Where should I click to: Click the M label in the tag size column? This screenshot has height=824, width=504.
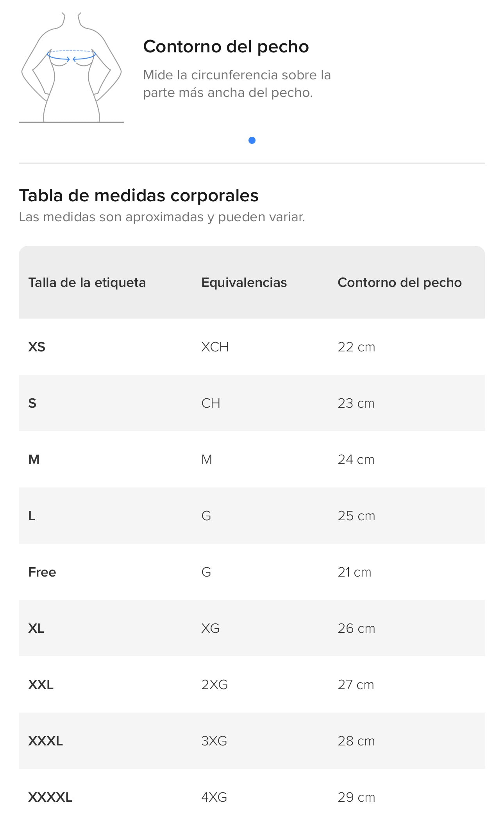[34, 460]
